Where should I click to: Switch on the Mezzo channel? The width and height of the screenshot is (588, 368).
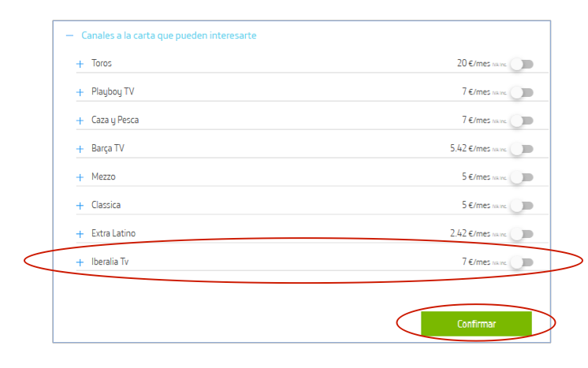click(521, 177)
